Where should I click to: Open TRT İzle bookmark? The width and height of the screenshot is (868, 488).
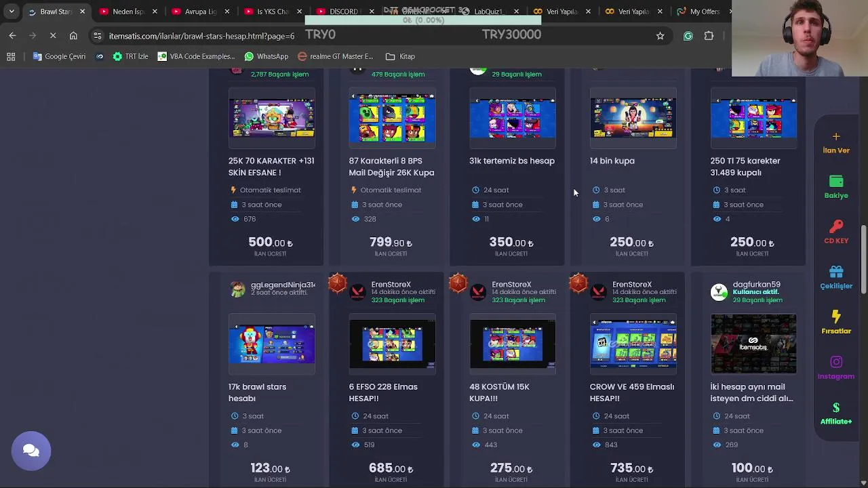click(130, 56)
